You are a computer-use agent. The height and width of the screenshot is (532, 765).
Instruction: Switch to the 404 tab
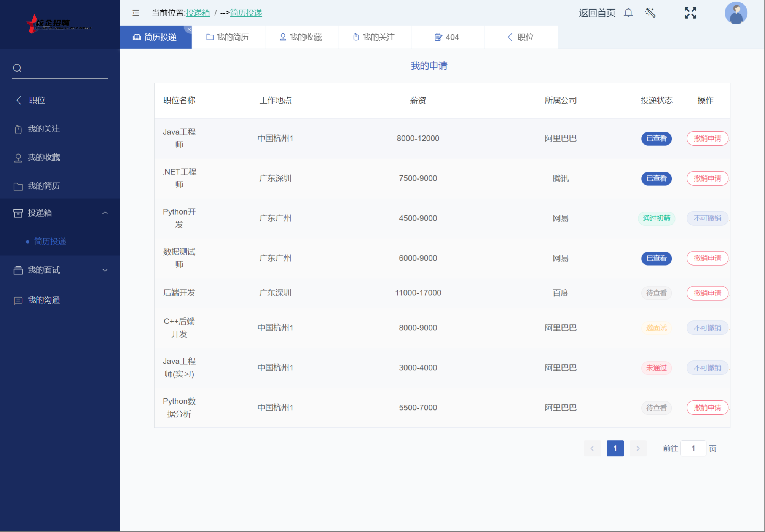(x=447, y=37)
